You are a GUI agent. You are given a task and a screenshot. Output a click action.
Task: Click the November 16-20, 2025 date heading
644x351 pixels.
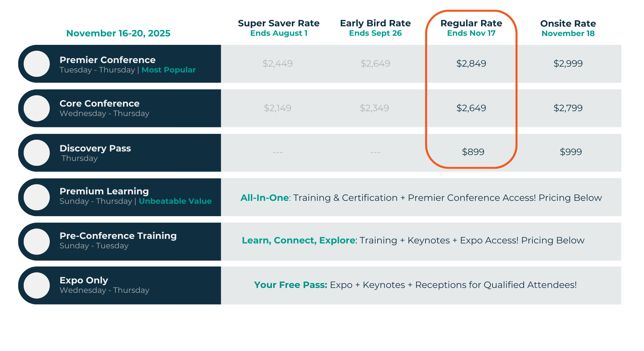[x=118, y=33]
